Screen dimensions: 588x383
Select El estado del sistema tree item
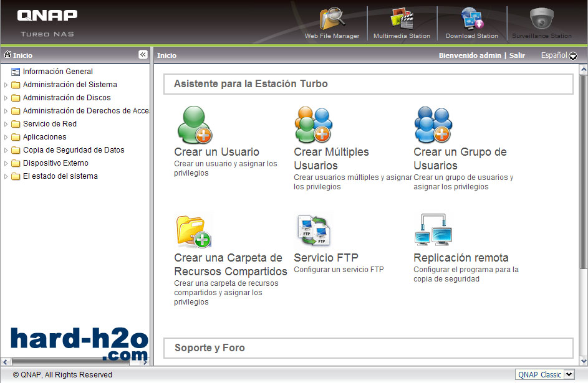(x=60, y=176)
